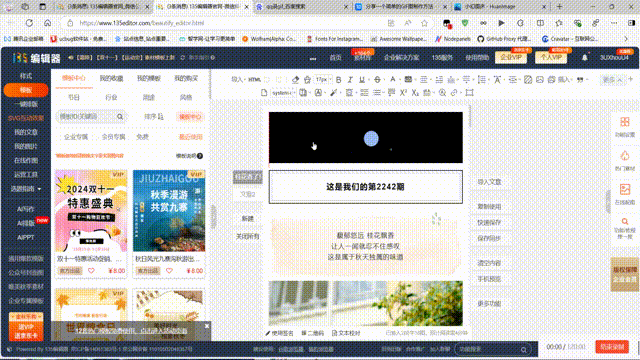Expand the 导入 import dropdown
This screenshot has width=640, height=360.
pos(238,80)
